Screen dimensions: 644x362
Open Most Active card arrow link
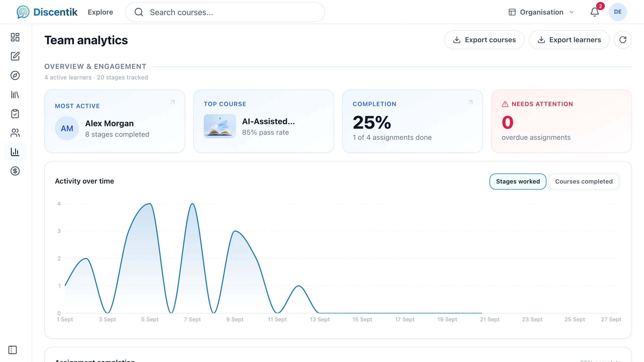click(173, 102)
